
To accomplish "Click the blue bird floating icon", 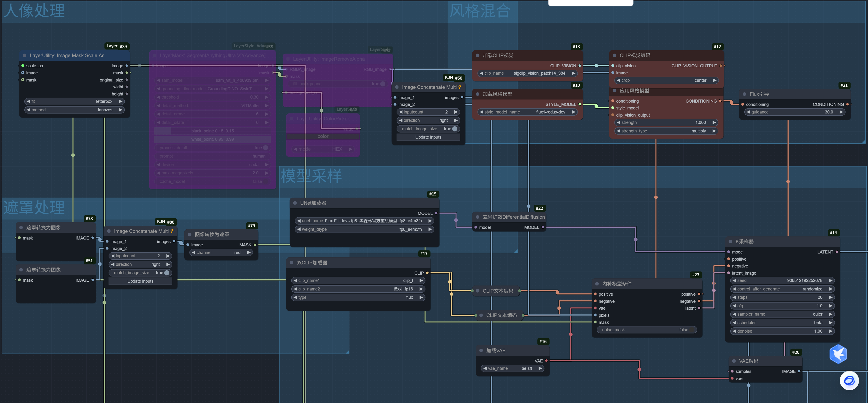I will pyautogui.click(x=838, y=354).
